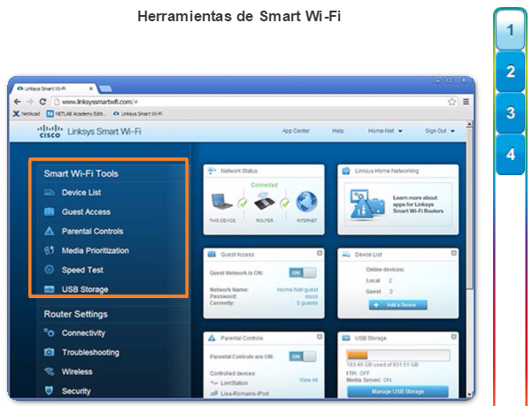Image resolution: width=532 pixels, height=406 pixels.
Task: Click the Guest Access sidebar icon
Action: point(50,211)
